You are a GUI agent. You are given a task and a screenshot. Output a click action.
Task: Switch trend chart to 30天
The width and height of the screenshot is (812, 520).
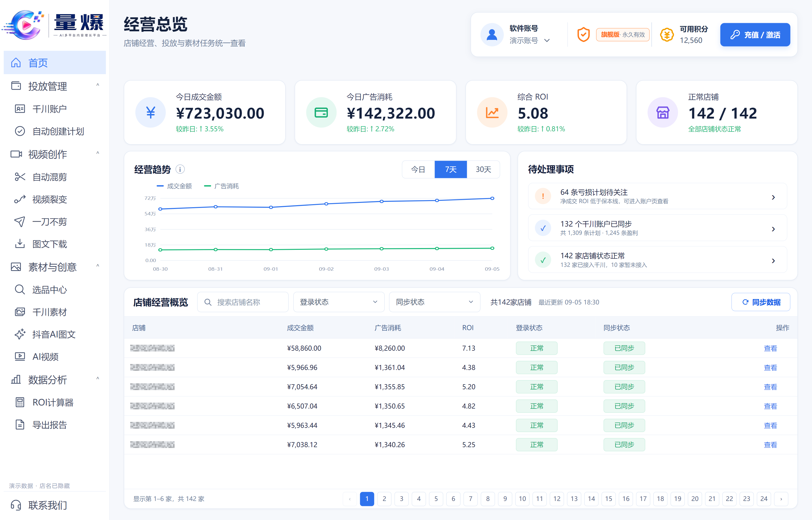pyautogui.click(x=483, y=169)
